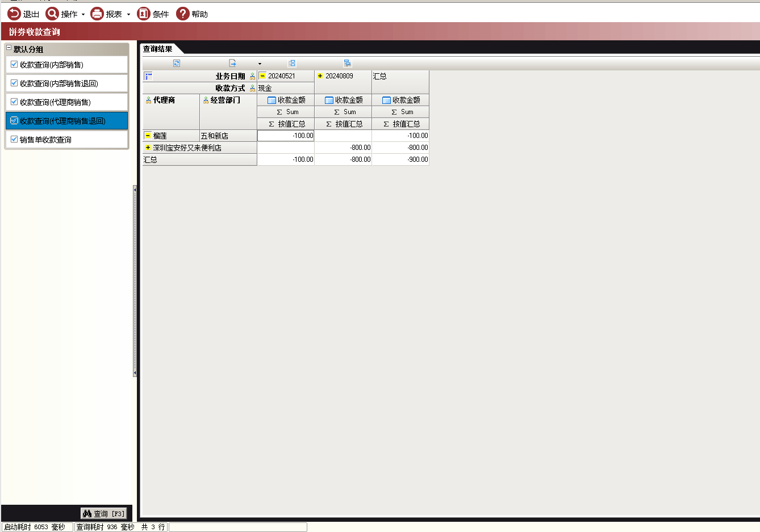
Task: Click the refresh icon in results toolbar
Action: pos(177,63)
